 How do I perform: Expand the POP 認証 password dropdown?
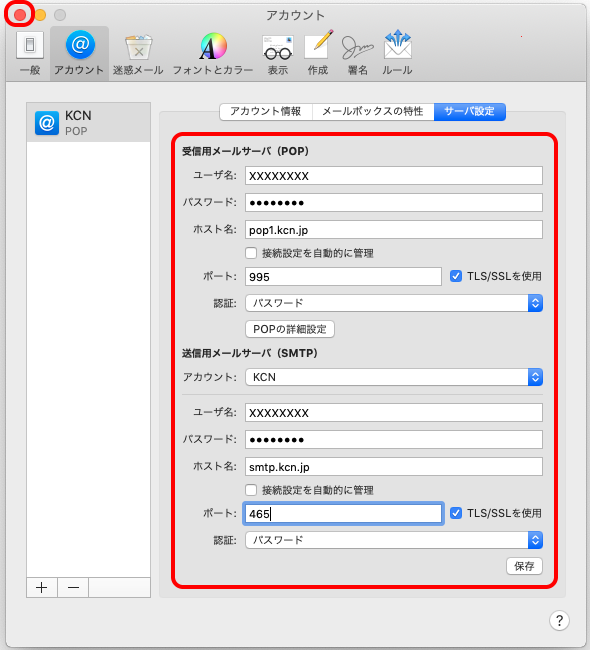[x=394, y=303]
